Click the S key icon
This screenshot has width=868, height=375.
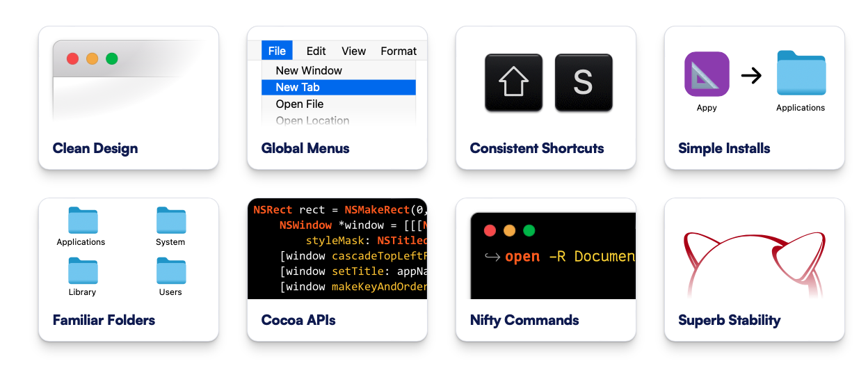[x=584, y=83]
